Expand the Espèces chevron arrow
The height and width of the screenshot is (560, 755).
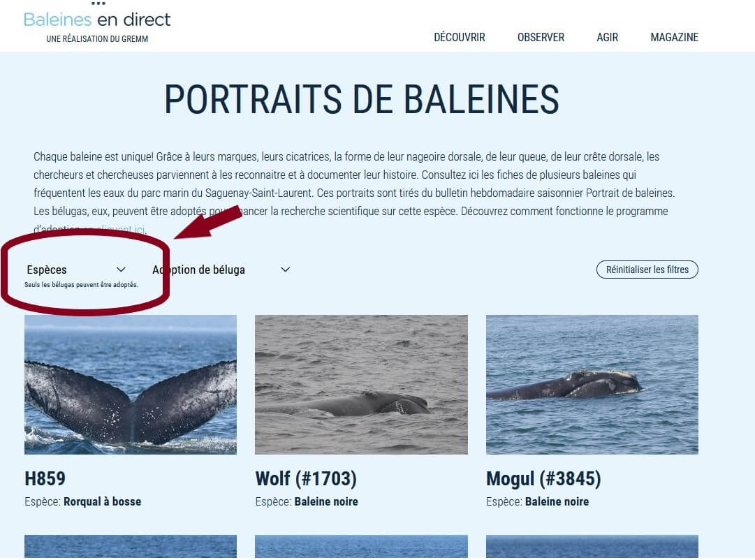[x=121, y=270]
